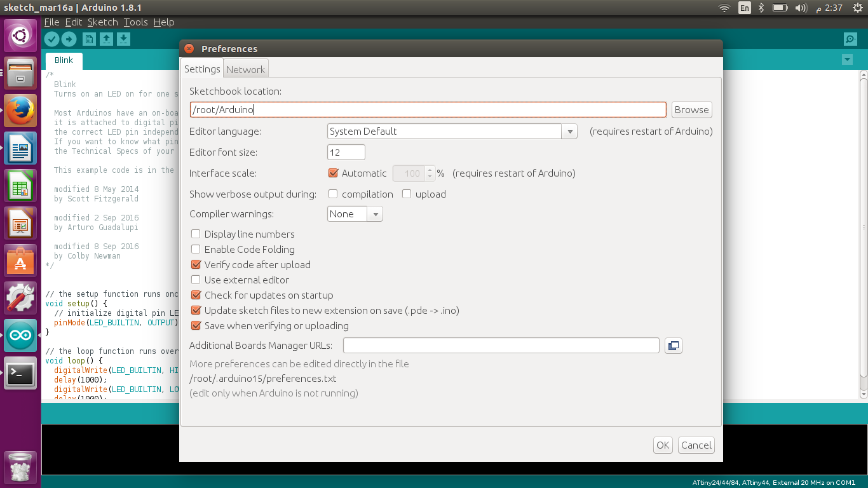This screenshot has width=868, height=488.
Task: Click the Save sketch toolbar icon
Action: 124,39
